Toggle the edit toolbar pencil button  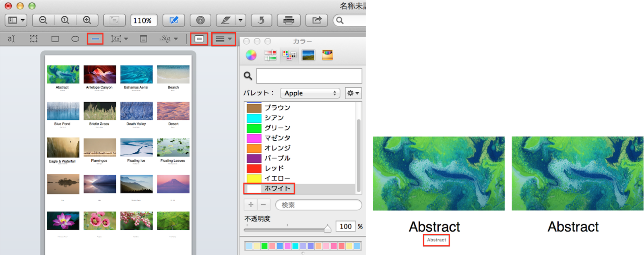coord(174,20)
